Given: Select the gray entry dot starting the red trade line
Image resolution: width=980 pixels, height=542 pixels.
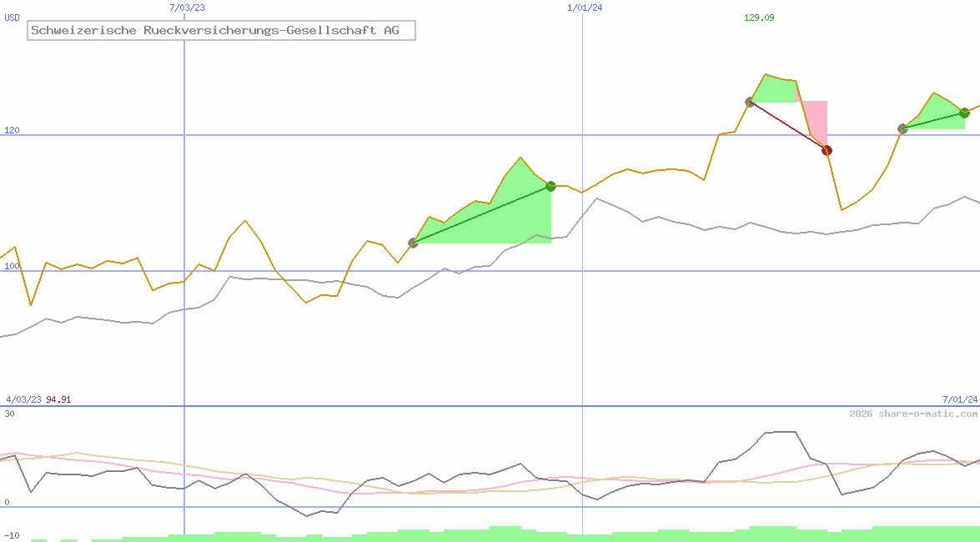Looking at the screenshot, I should [750, 103].
